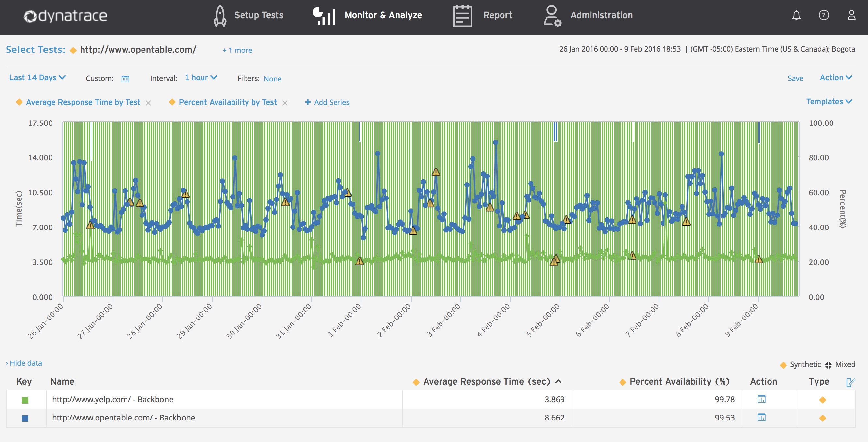Open chart action icon for opentable.com row
Screen dimensions: 868x442
click(x=761, y=418)
